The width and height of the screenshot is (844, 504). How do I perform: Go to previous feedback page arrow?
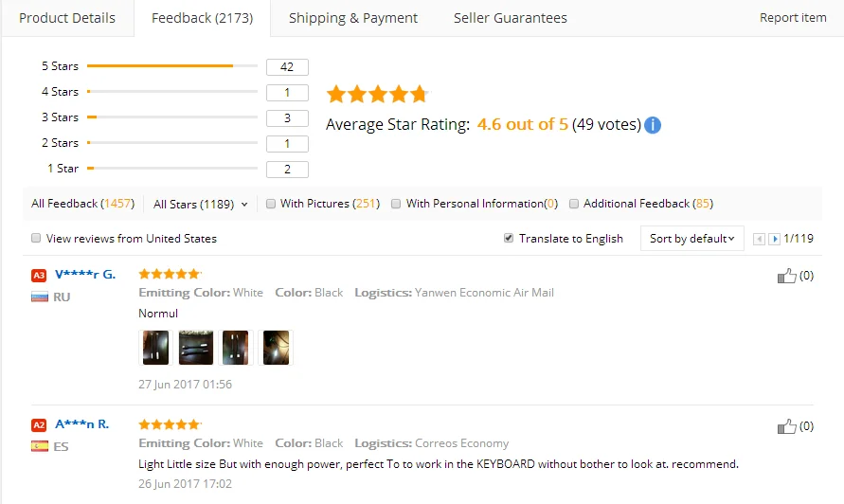(x=759, y=239)
